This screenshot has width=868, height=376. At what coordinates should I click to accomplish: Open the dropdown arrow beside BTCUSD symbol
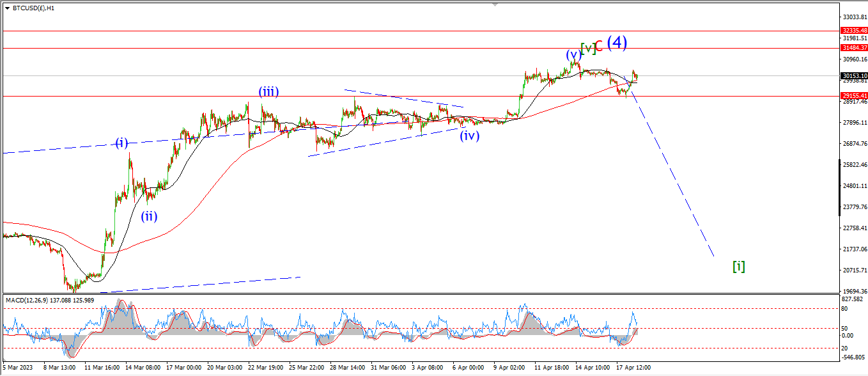(7, 8)
